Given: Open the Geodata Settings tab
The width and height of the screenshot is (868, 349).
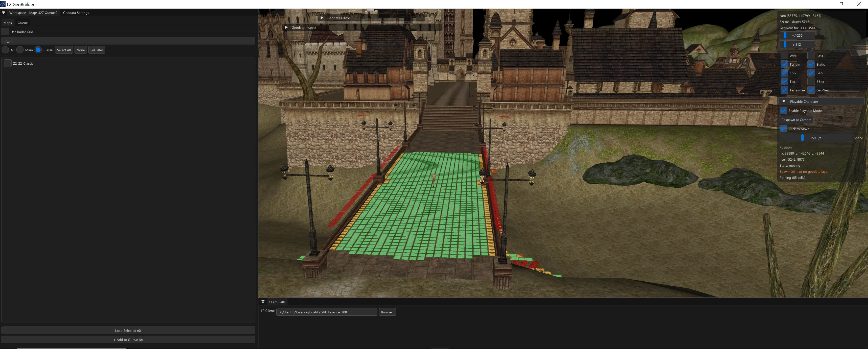Looking at the screenshot, I should pos(76,12).
